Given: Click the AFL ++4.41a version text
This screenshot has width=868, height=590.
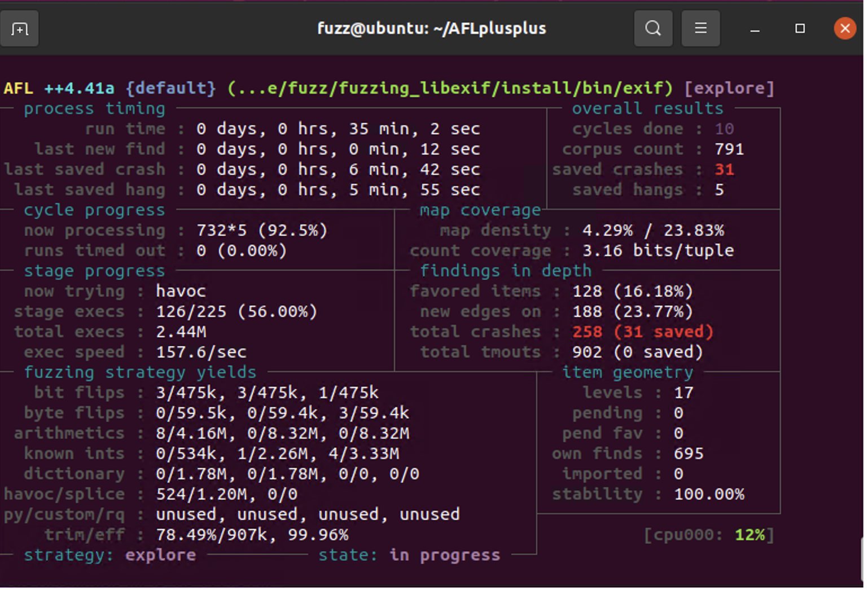Looking at the screenshot, I should pos(59,89).
